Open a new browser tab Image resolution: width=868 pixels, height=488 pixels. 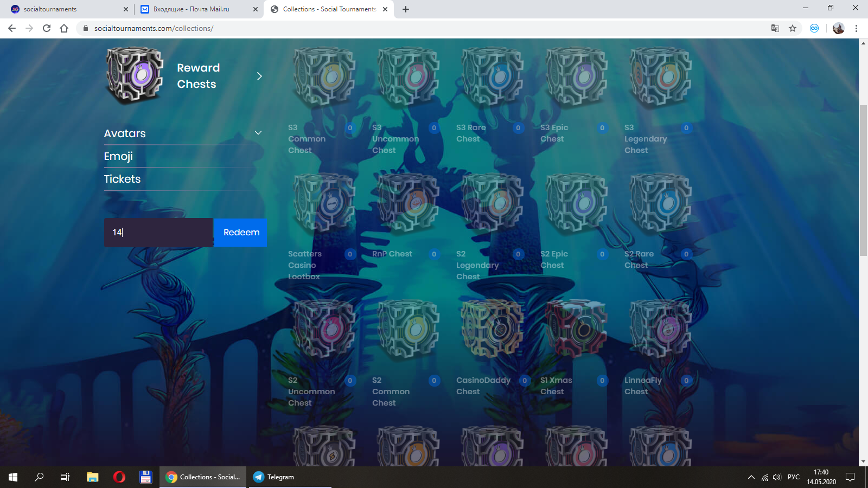point(406,9)
